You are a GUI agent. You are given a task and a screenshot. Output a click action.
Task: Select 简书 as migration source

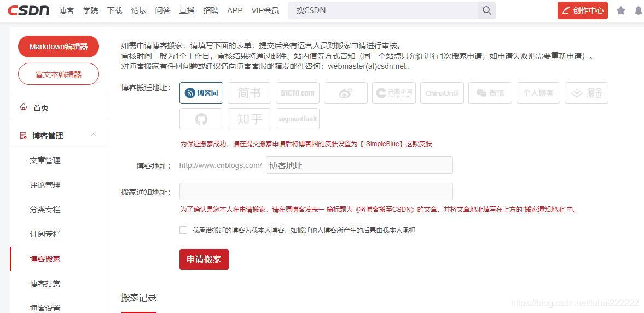pyautogui.click(x=250, y=93)
